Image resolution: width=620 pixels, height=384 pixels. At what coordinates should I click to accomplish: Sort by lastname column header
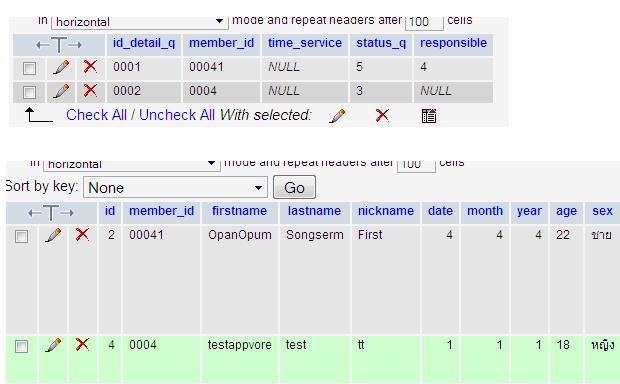click(x=314, y=211)
